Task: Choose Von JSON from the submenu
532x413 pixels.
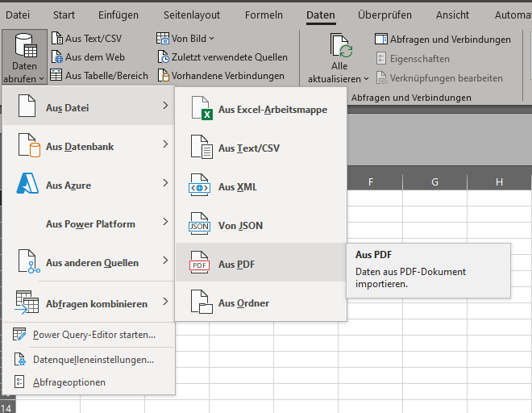Action: (261, 224)
